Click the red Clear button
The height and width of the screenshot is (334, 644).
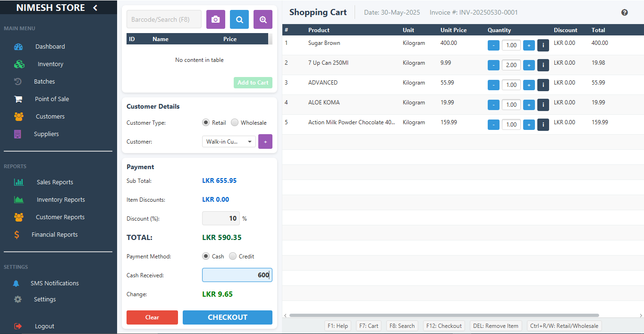click(x=152, y=317)
